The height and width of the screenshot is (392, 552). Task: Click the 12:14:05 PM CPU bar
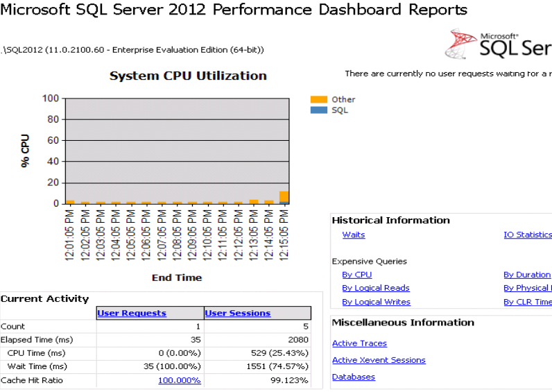[269, 202]
